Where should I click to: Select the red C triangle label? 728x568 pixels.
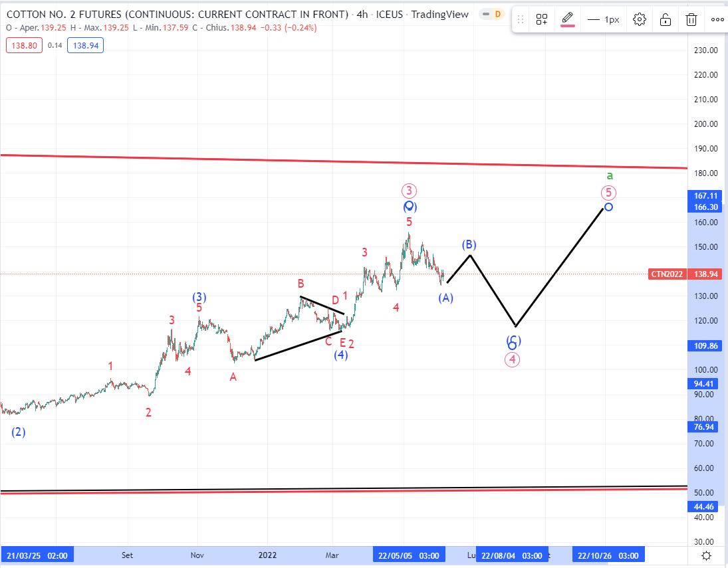[328, 342]
